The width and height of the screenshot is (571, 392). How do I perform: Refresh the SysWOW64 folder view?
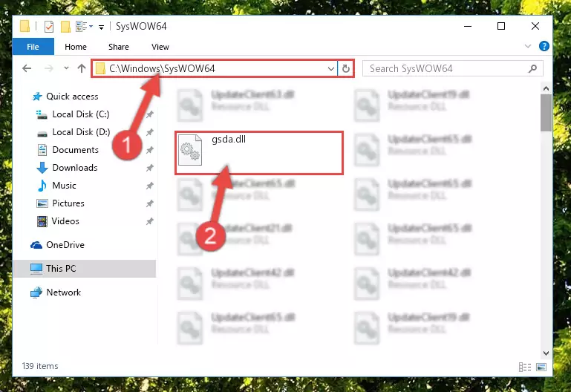(345, 68)
